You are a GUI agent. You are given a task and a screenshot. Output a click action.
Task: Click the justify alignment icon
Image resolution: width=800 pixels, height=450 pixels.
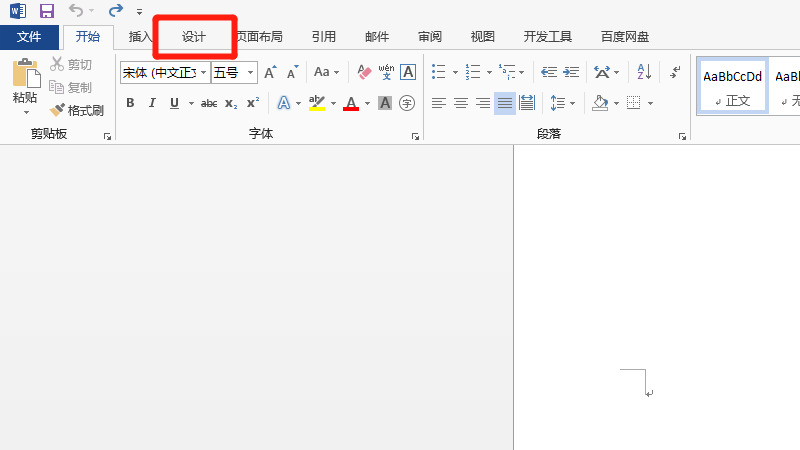pos(505,103)
